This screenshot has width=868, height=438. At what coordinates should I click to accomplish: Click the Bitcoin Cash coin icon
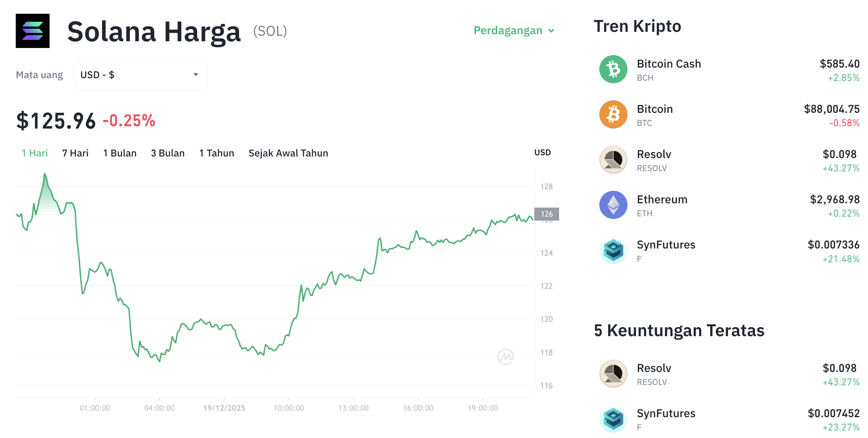pos(613,69)
